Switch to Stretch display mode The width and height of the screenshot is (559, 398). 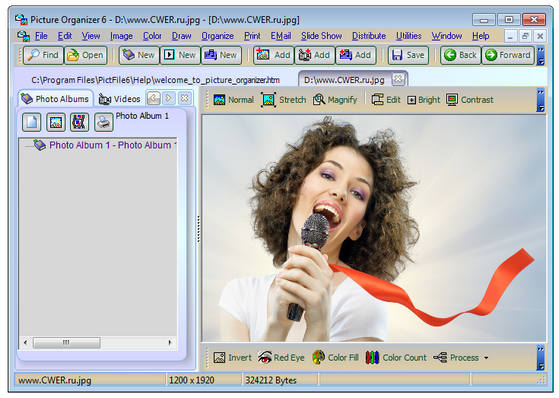pyautogui.click(x=284, y=100)
